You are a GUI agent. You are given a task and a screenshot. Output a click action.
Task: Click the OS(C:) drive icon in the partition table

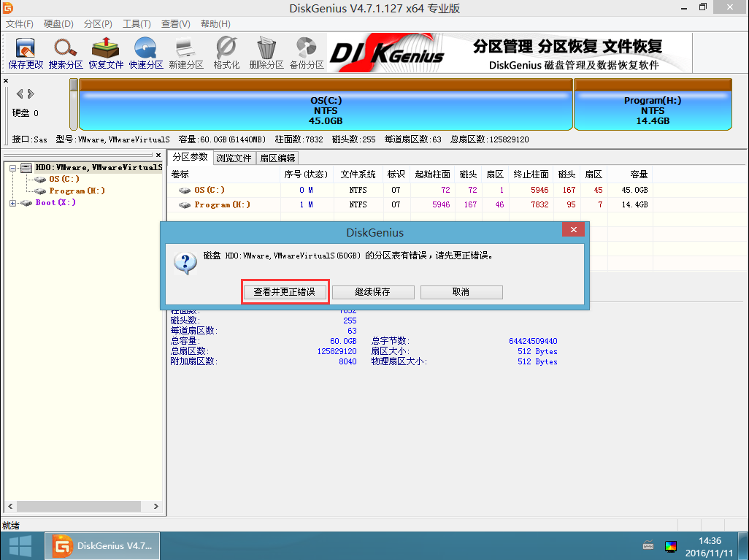click(185, 190)
